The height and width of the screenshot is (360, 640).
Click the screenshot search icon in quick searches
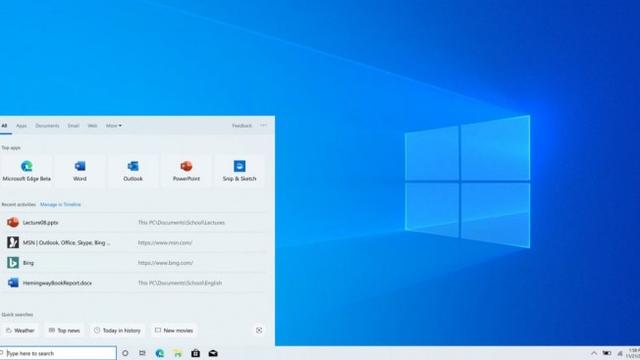(x=259, y=330)
